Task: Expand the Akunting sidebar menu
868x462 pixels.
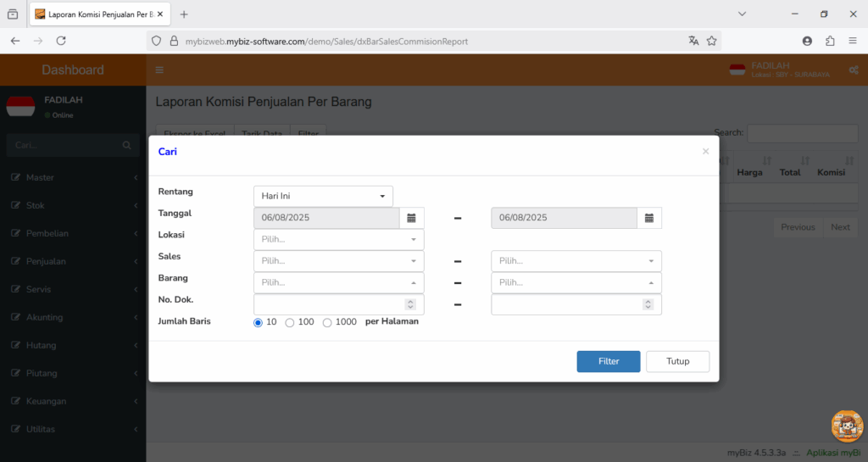Action: 73,317
